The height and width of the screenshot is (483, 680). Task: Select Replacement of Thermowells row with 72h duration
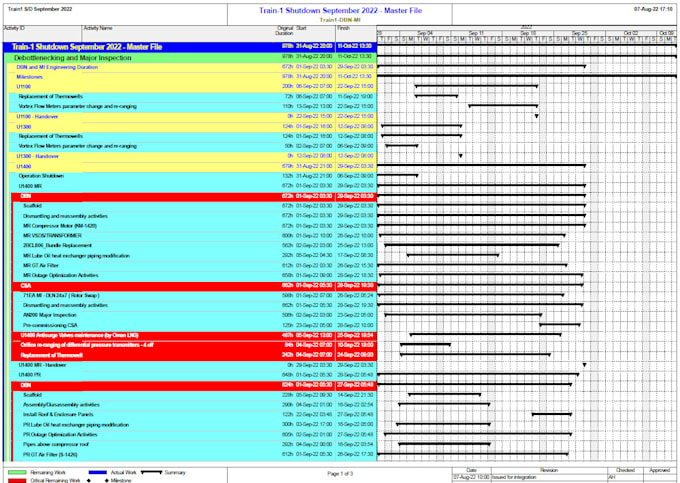(193, 97)
